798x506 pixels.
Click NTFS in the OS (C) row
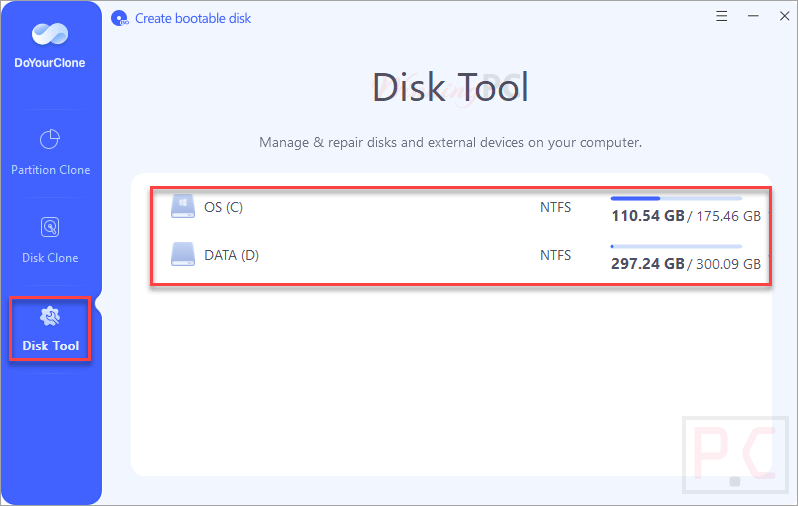pos(555,207)
